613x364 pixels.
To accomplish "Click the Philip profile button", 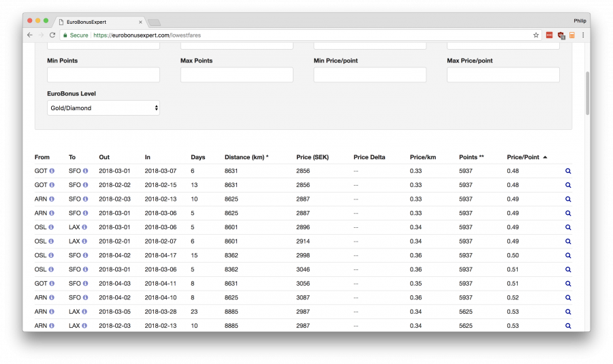I will (579, 21).
